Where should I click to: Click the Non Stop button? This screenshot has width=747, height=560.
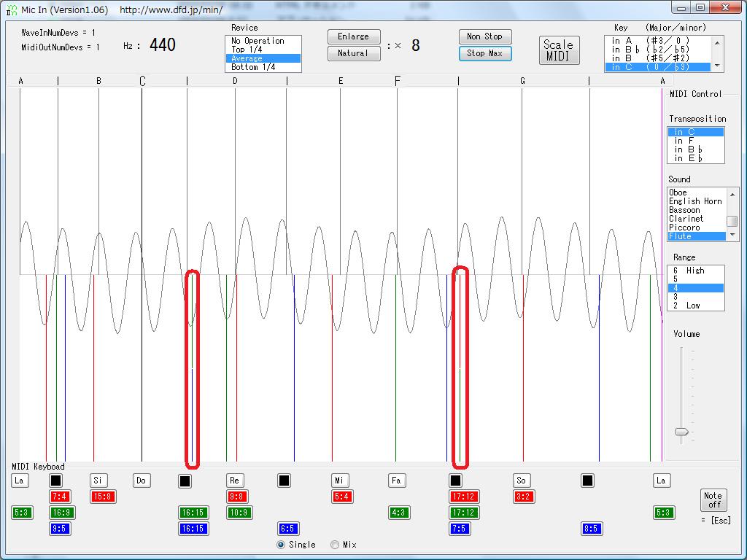click(x=485, y=36)
